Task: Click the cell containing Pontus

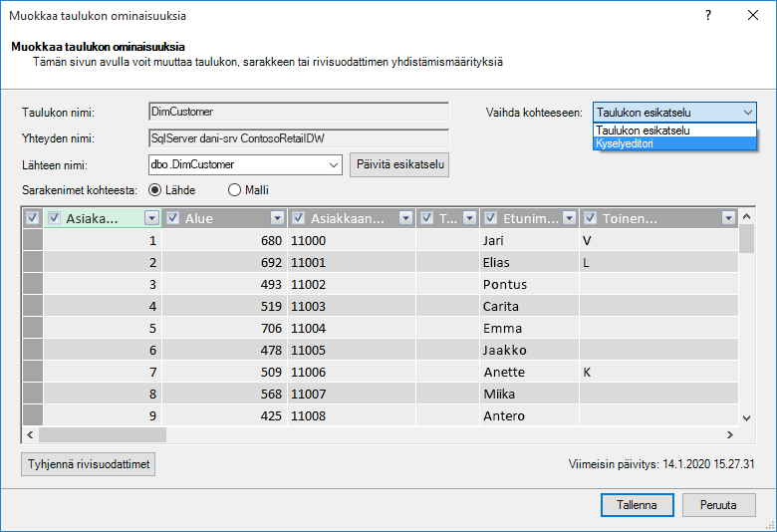Action: (529, 284)
